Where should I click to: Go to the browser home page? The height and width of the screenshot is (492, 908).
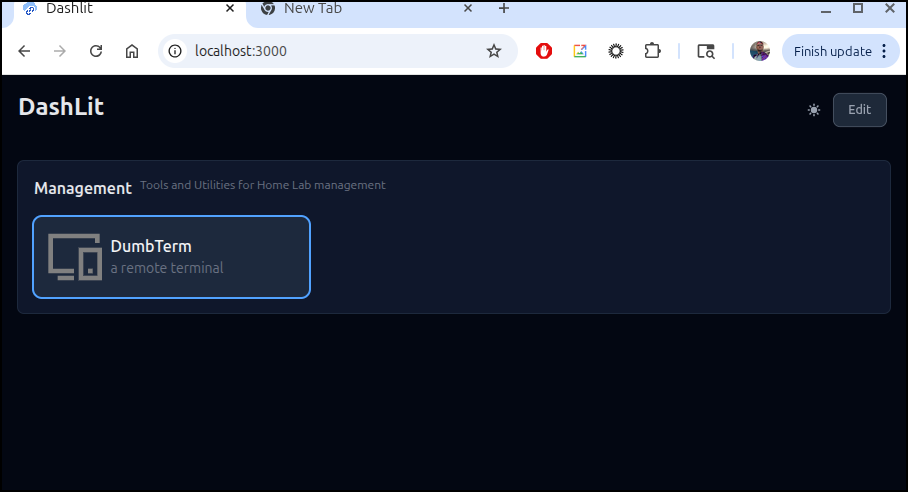coord(132,51)
